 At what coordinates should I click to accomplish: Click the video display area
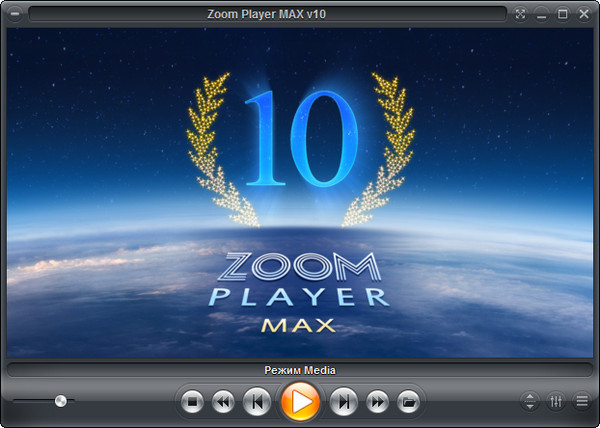coord(300,190)
